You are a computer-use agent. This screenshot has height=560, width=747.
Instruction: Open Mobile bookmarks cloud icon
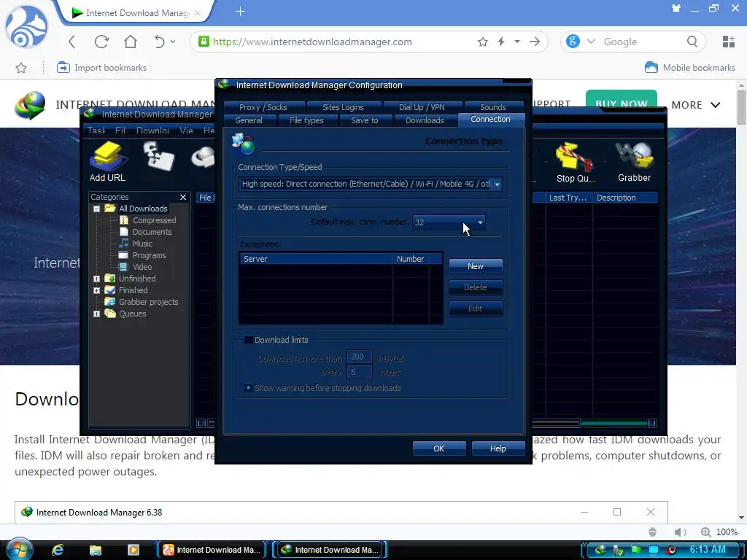[x=651, y=68]
